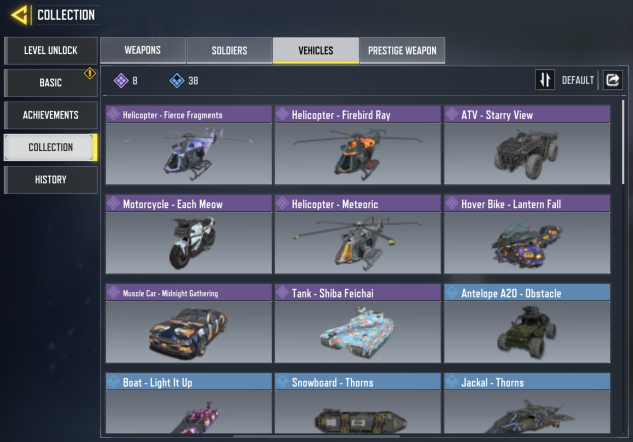
Task: Open the Level Unlock section
Action: [51, 50]
